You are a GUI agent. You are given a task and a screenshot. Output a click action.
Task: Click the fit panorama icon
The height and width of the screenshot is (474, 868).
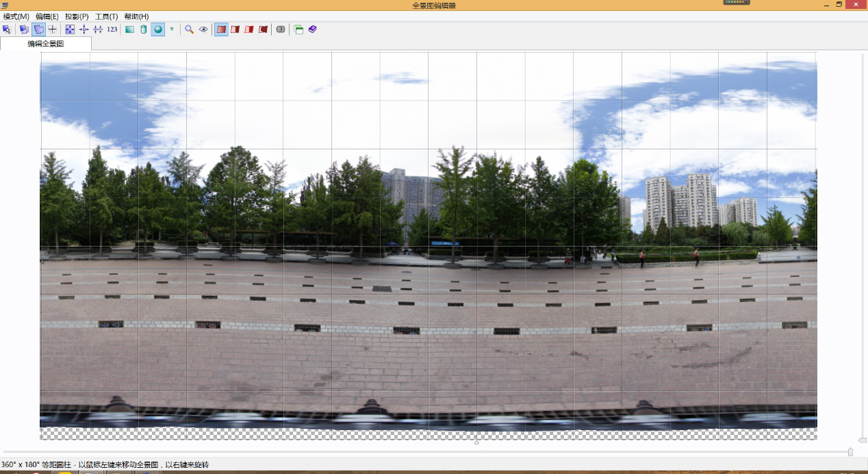[70, 29]
